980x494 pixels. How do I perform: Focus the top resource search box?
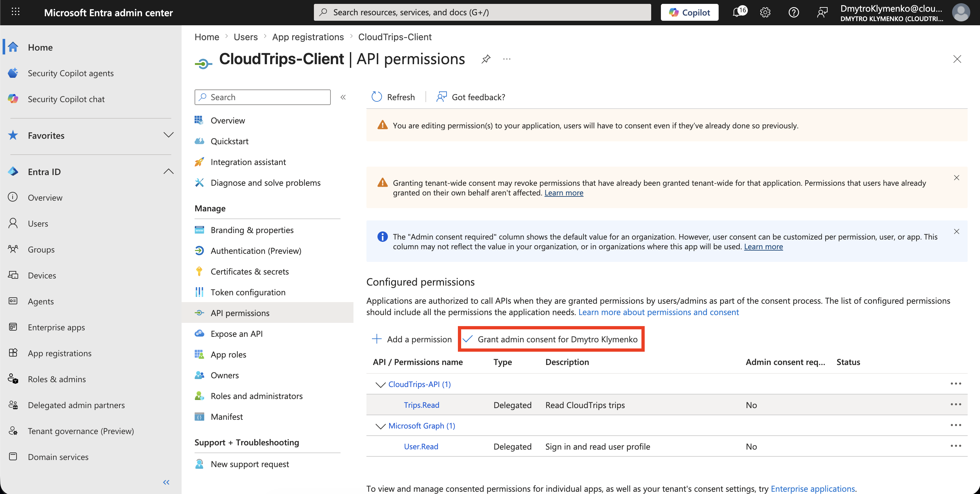click(482, 12)
